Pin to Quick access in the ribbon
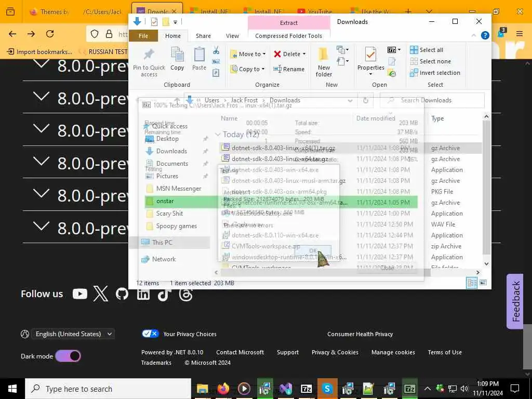The width and height of the screenshot is (532, 399). click(149, 62)
